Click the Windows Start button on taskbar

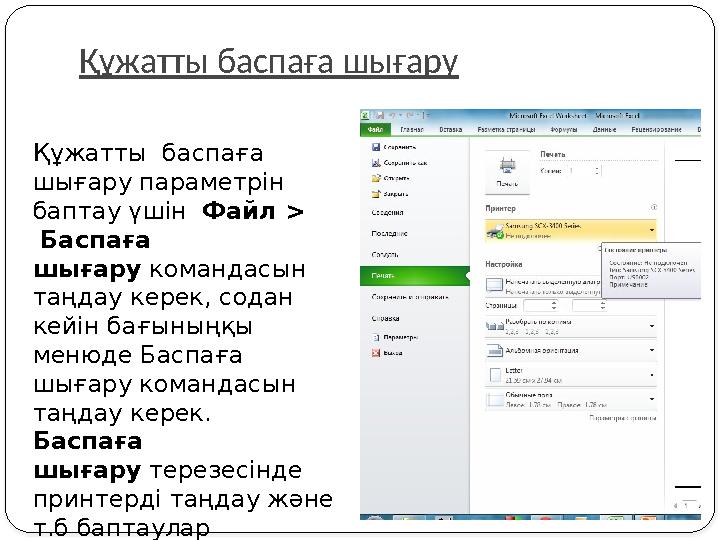click(375, 518)
